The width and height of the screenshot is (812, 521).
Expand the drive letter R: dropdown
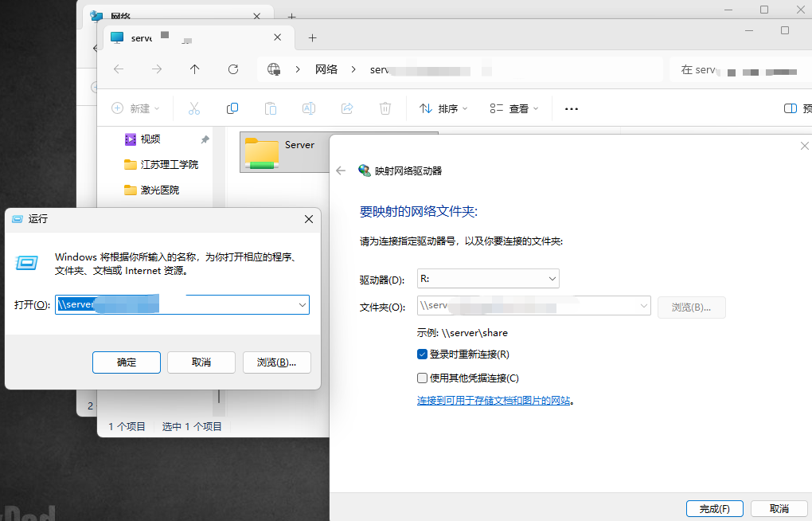point(552,279)
